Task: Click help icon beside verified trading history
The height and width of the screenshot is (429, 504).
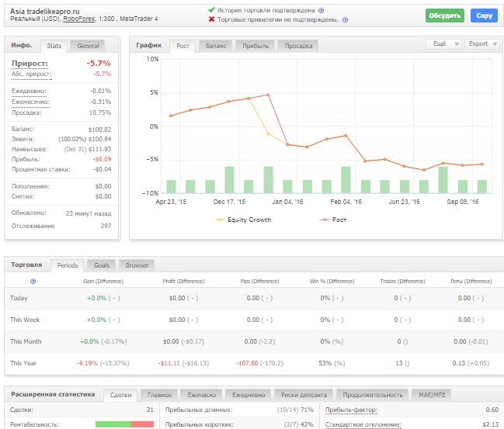Action: pos(321,11)
